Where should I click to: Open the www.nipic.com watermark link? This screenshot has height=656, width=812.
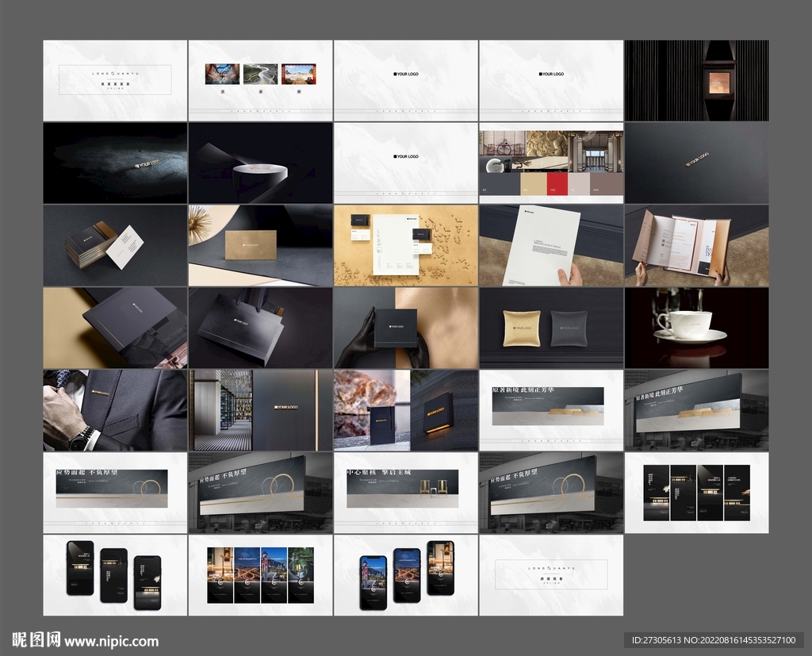coord(111,641)
